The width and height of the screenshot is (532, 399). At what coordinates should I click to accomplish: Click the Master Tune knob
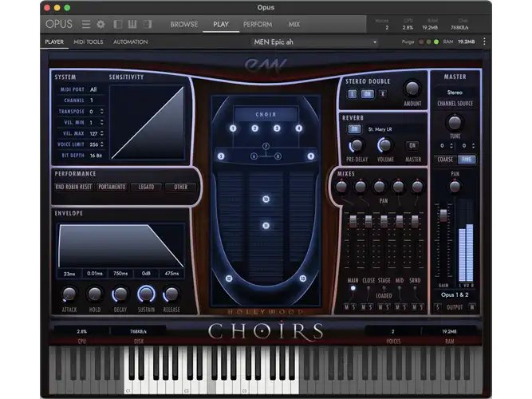[x=455, y=123]
